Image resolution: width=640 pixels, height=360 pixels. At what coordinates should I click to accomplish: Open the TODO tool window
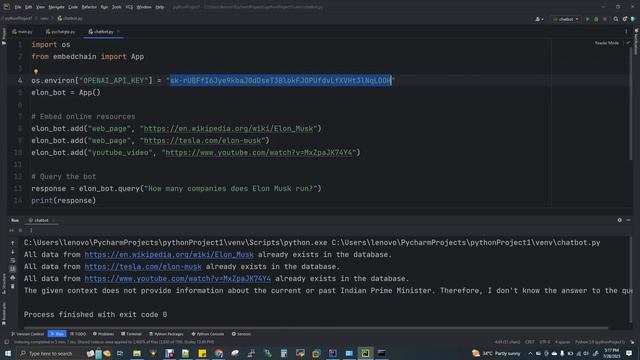[x=78, y=334]
